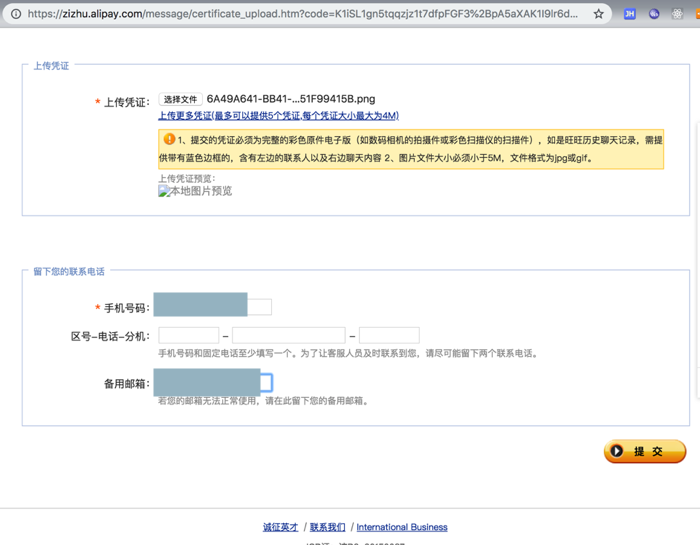Click the orange warning icon in notice
Viewport: 700px width, 545px height.
pyautogui.click(x=169, y=139)
